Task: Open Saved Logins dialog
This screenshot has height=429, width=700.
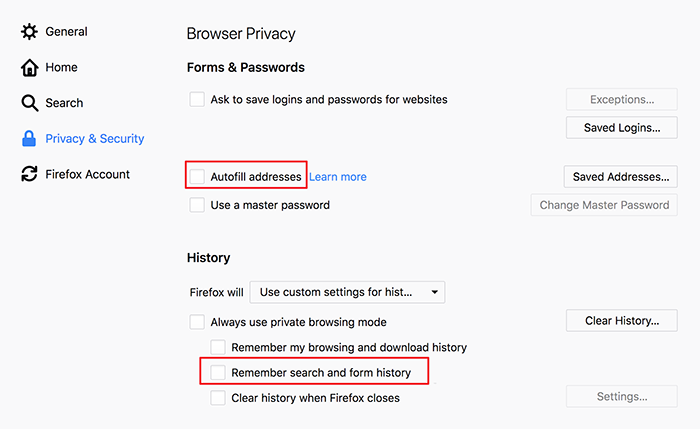Action: (x=621, y=128)
